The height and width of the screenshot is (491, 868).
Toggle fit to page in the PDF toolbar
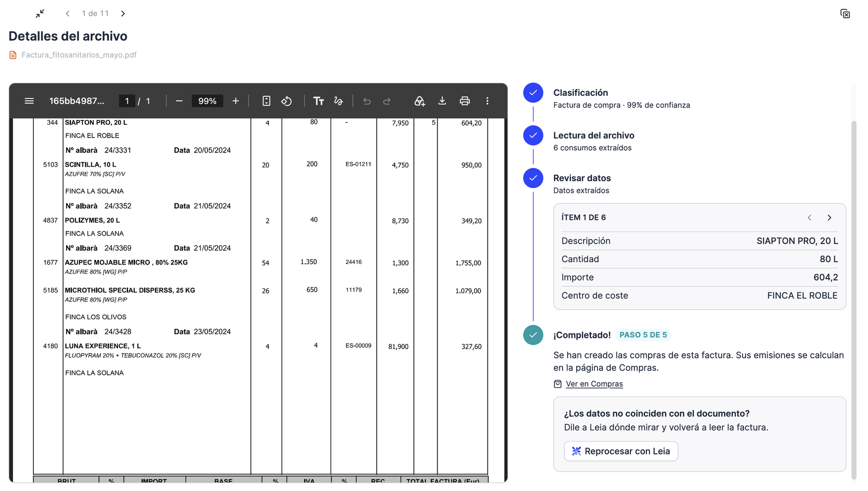(x=266, y=101)
